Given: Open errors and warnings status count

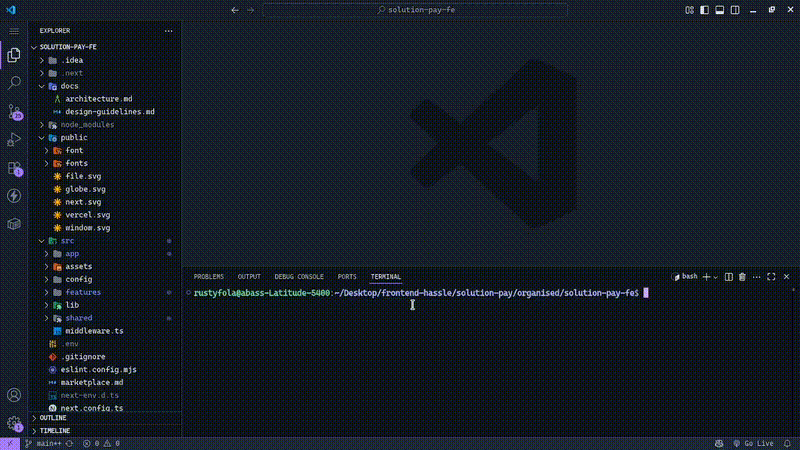Looking at the screenshot, I should [101, 443].
